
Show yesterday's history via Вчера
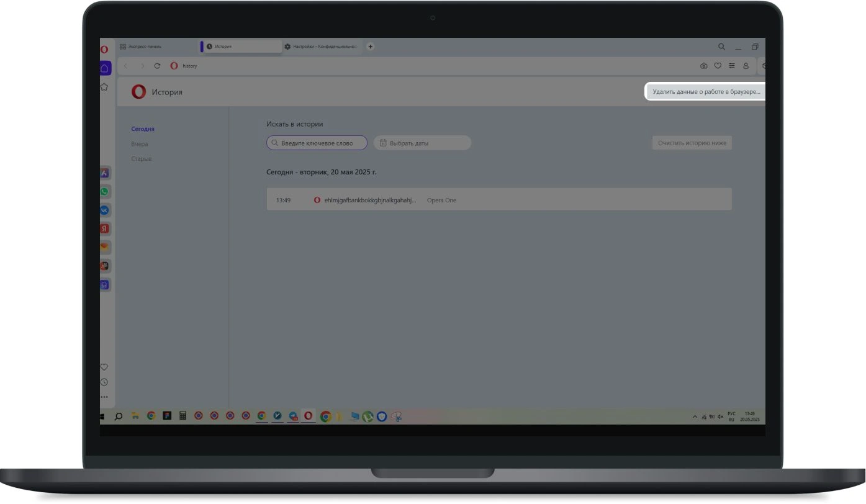pos(140,144)
